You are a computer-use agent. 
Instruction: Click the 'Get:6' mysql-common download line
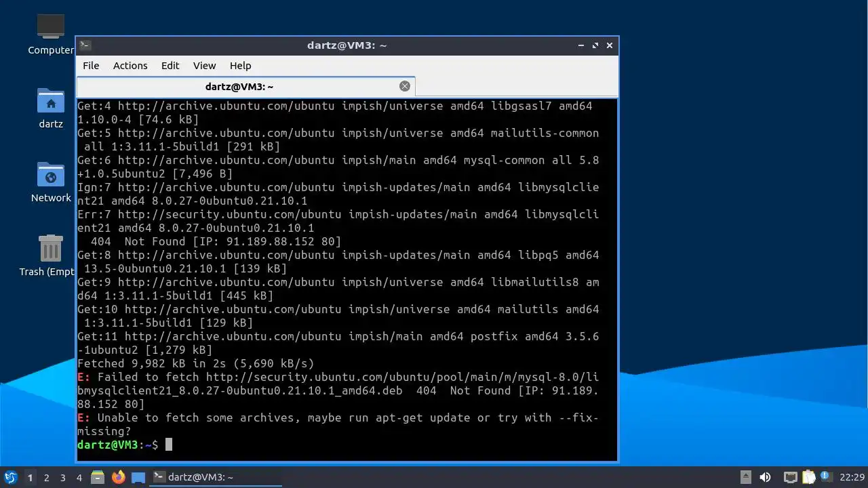(338, 167)
